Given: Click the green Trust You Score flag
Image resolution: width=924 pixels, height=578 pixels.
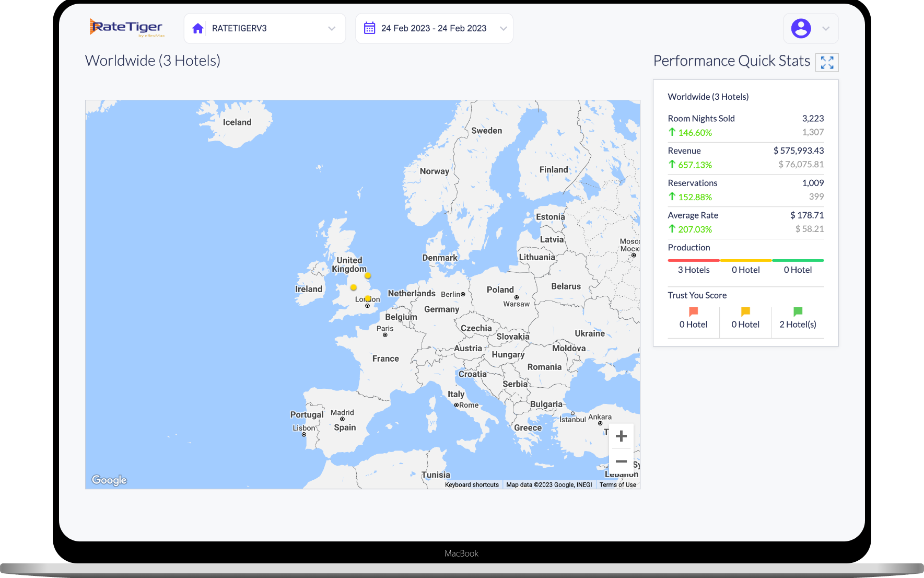Looking at the screenshot, I should [x=798, y=311].
